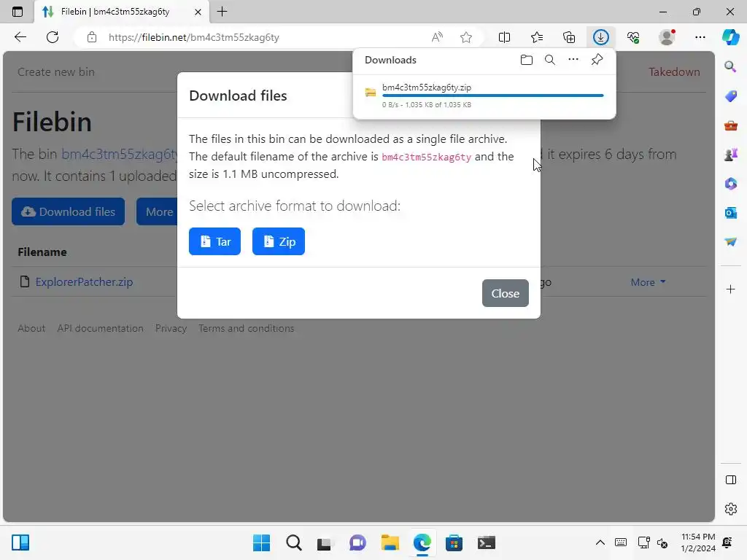The height and width of the screenshot is (560, 747).
Task: Open the Copilot sidebar icon
Action: [730, 37]
